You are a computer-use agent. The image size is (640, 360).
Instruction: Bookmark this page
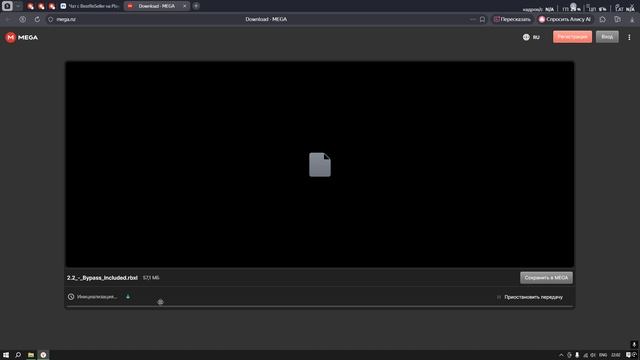[x=482, y=19]
